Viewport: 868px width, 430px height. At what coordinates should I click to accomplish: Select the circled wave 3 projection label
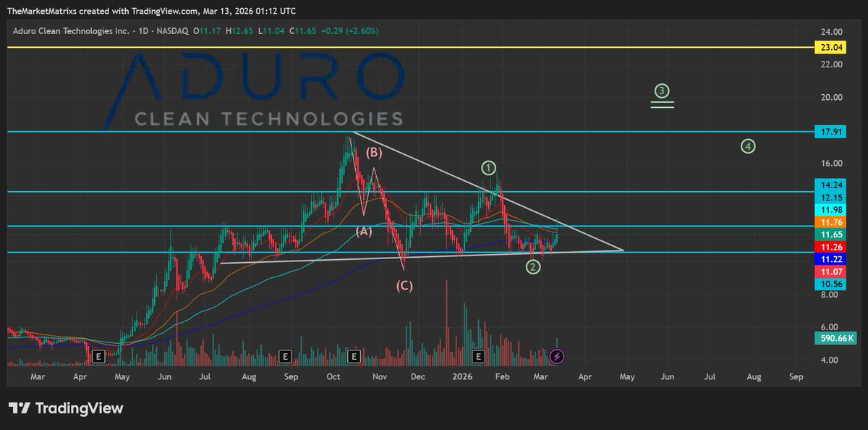tap(662, 91)
